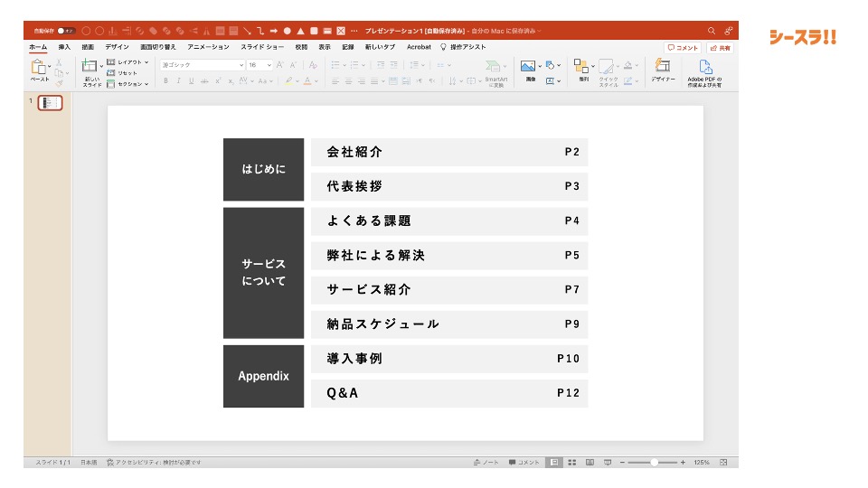Start slideshow from status bar icon
This screenshot has width=868, height=488.
pyautogui.click(x=608, y=462)
